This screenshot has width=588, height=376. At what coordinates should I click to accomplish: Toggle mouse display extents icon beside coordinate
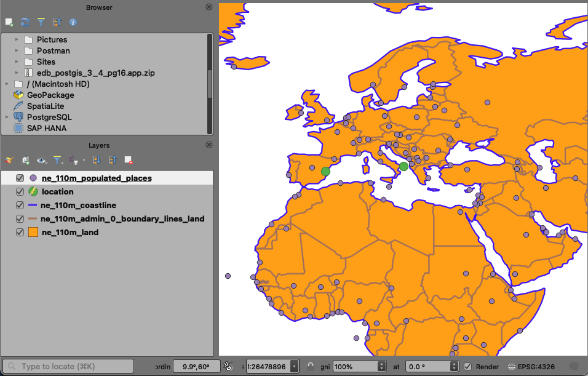point(228,366)
